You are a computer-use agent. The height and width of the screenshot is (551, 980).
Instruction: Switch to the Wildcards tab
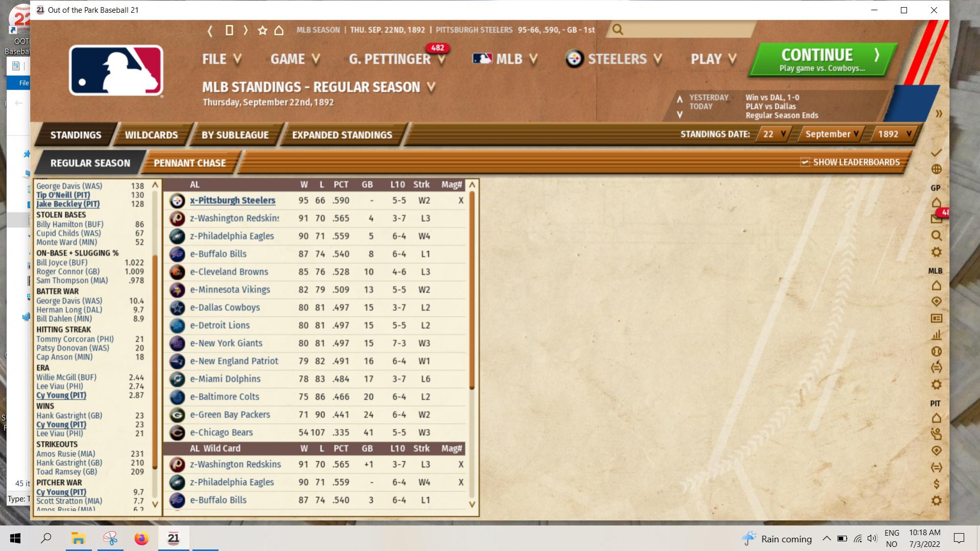click(x=151, y=135)
